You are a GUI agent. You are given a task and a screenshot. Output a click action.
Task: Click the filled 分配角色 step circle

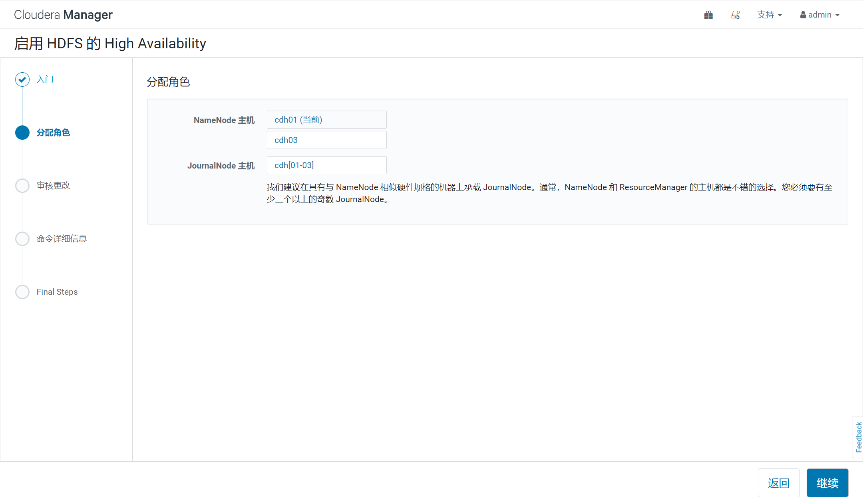click(x=22, y=133)
